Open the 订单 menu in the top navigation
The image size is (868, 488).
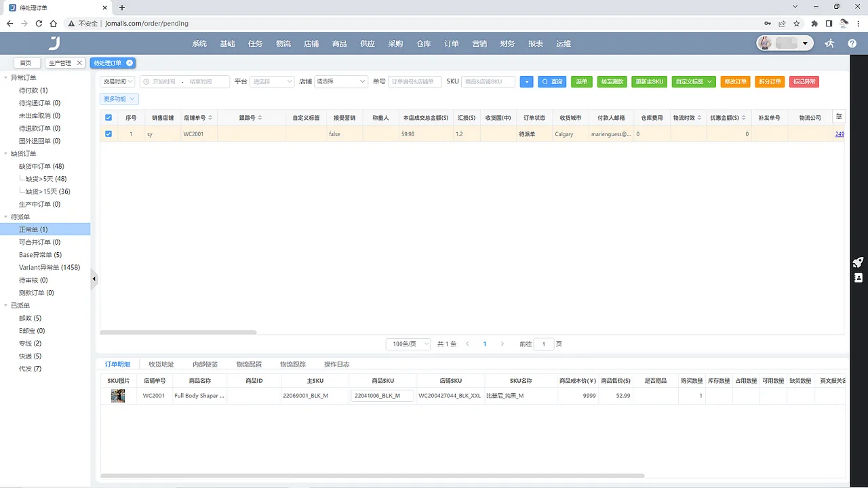pyautogui.click(x=451, y=43)
